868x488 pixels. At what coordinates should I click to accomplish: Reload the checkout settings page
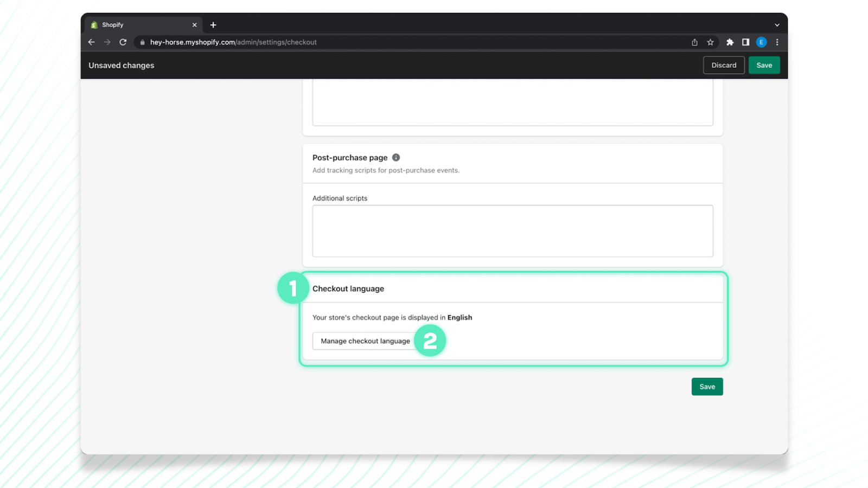(x=123, y=42)
